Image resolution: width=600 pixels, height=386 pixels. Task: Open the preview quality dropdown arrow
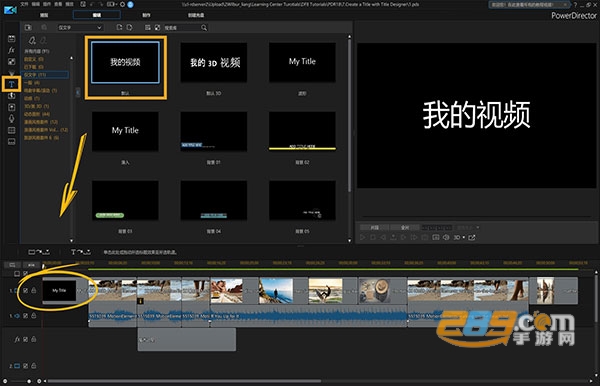coord(478,228)
